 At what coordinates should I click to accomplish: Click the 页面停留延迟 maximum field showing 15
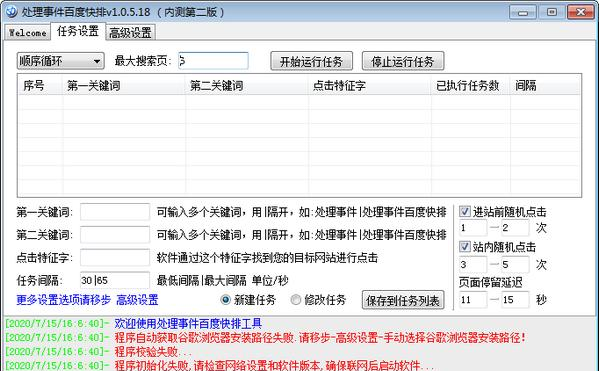(515, 300)
